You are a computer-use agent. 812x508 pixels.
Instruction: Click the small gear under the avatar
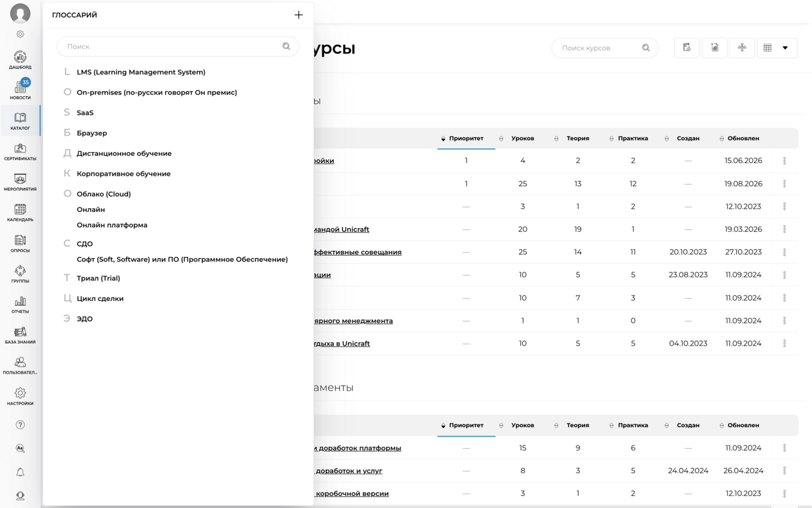(x=20, y=34)
